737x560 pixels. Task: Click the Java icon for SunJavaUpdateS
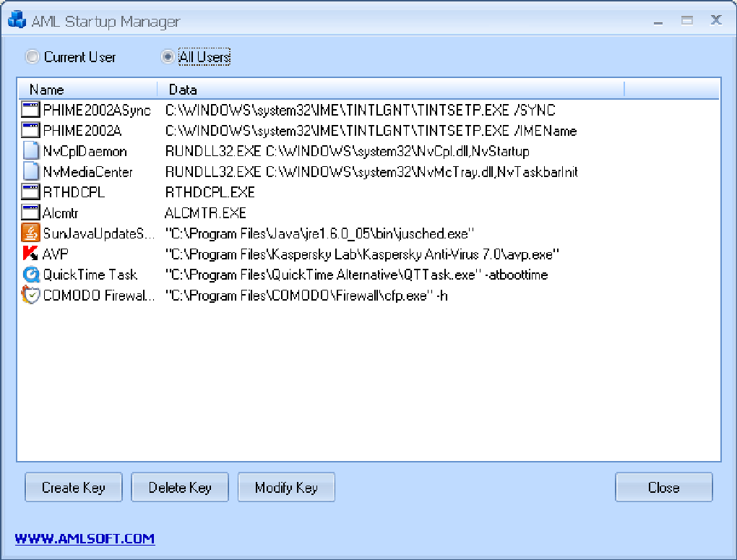pos(30,233)
